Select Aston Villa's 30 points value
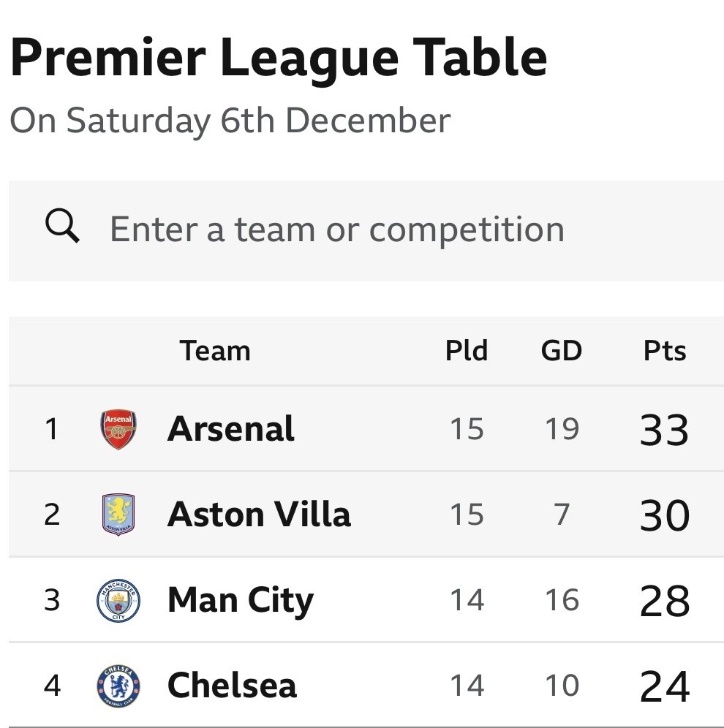 664,515
